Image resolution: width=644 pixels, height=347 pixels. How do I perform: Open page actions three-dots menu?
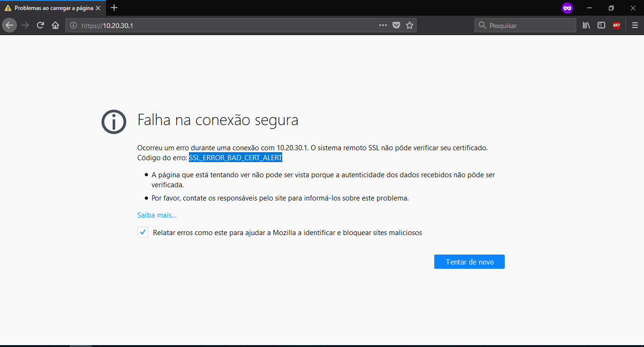(x=383, y=26)
